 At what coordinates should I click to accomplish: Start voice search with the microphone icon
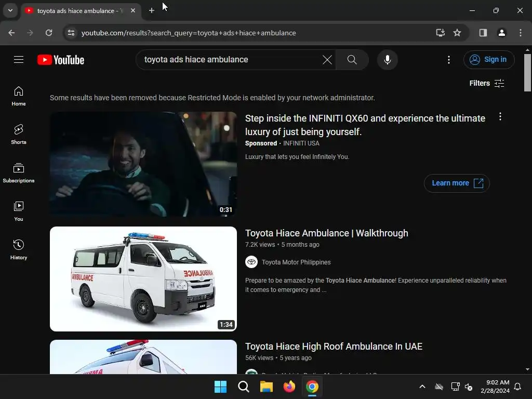click(x=387, y=60)
